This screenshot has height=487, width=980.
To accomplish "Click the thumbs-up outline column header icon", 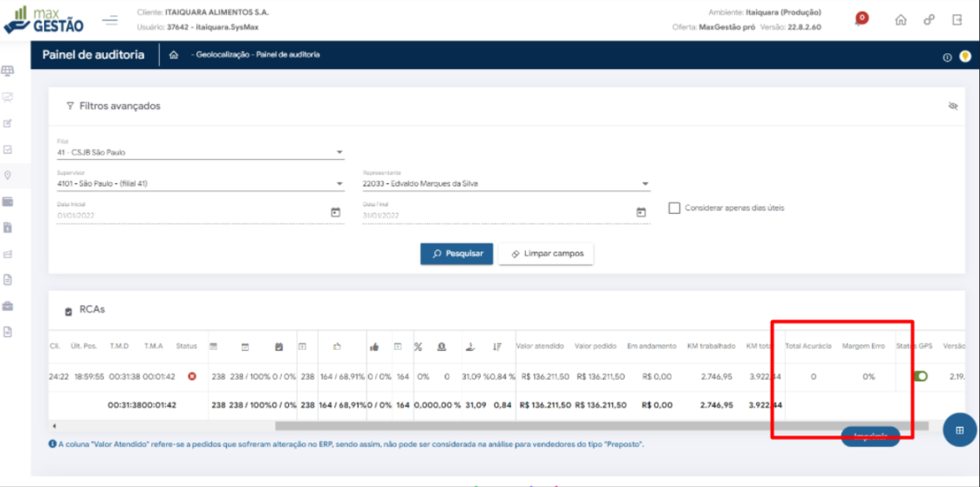I will click(x=337, y=346).
